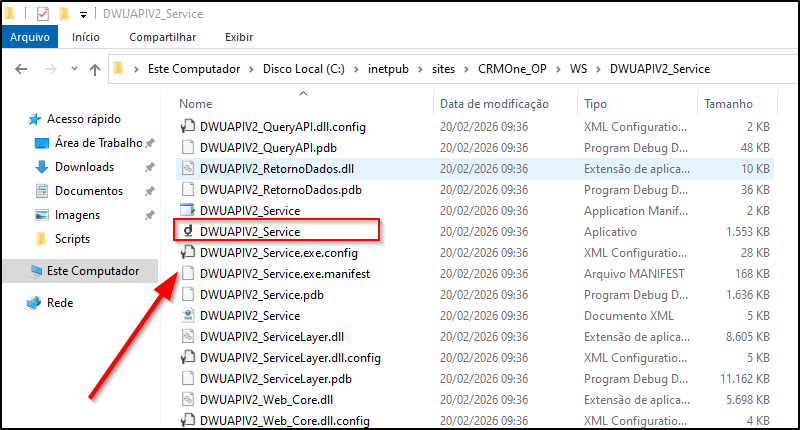Viewport: 800px width, 430px height.
Task: Click the Properties checkmark icon in title bar
Action: point(43,14)
